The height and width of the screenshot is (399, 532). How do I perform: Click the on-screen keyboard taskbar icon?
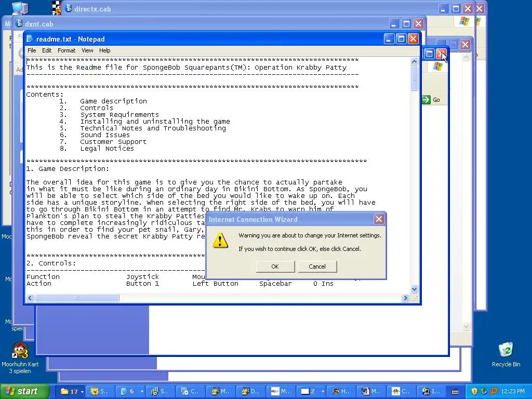[x=455, y=392]
